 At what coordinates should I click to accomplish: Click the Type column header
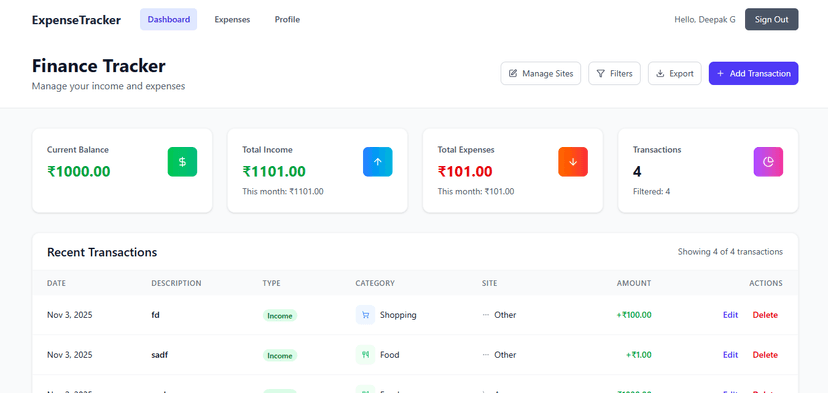click(271, 283)
